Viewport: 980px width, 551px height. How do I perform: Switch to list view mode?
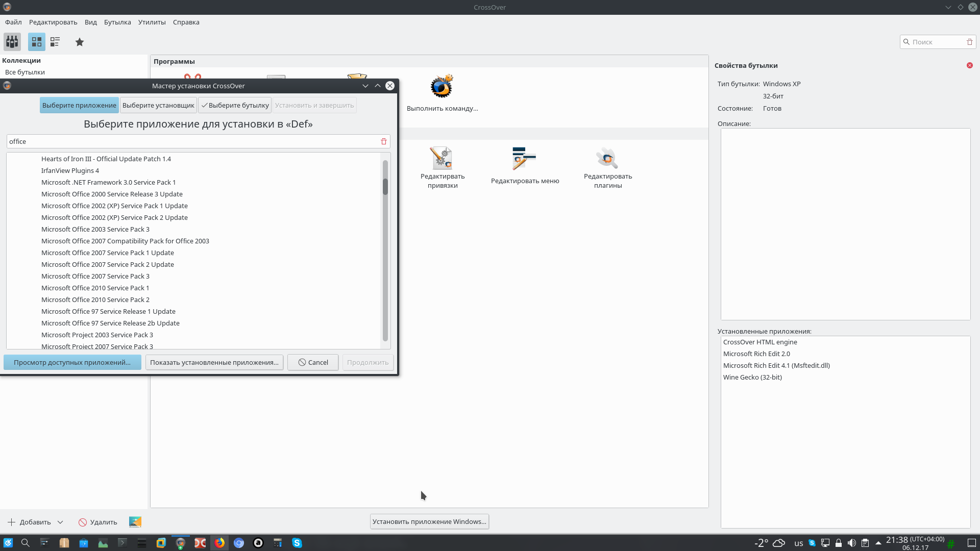55,42
